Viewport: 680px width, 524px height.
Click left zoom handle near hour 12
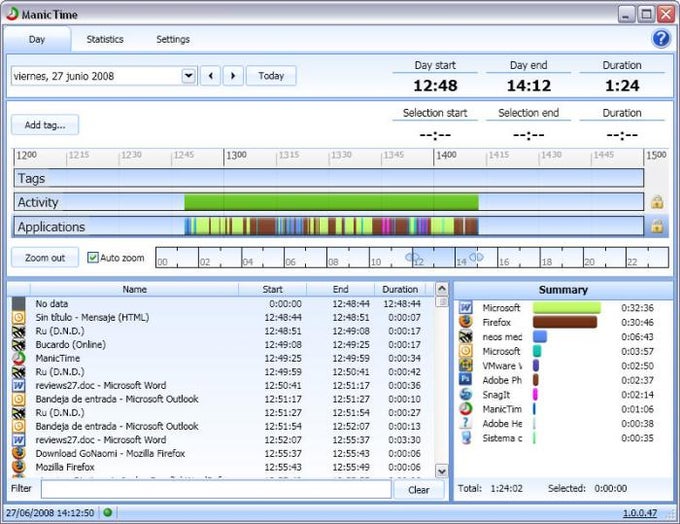(x=412, y=257)
